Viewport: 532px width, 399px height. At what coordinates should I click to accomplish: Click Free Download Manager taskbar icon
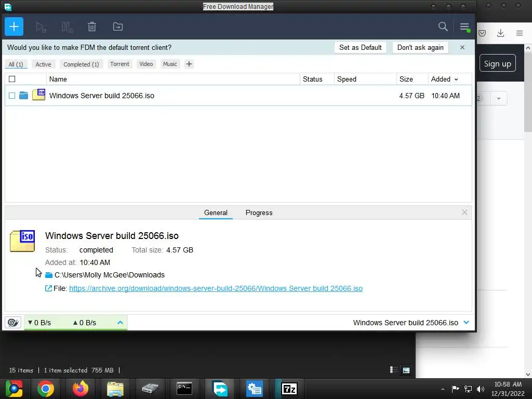[220, 389]
